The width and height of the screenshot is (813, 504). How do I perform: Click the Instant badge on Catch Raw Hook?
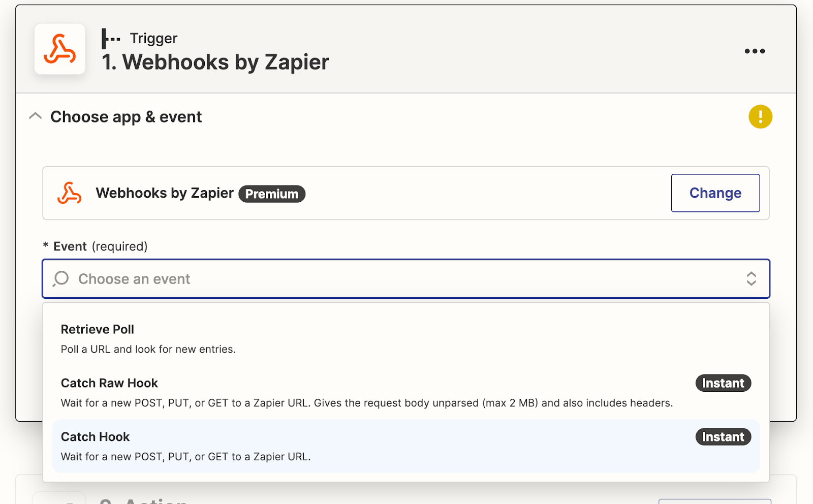click(x=723, y=383)
